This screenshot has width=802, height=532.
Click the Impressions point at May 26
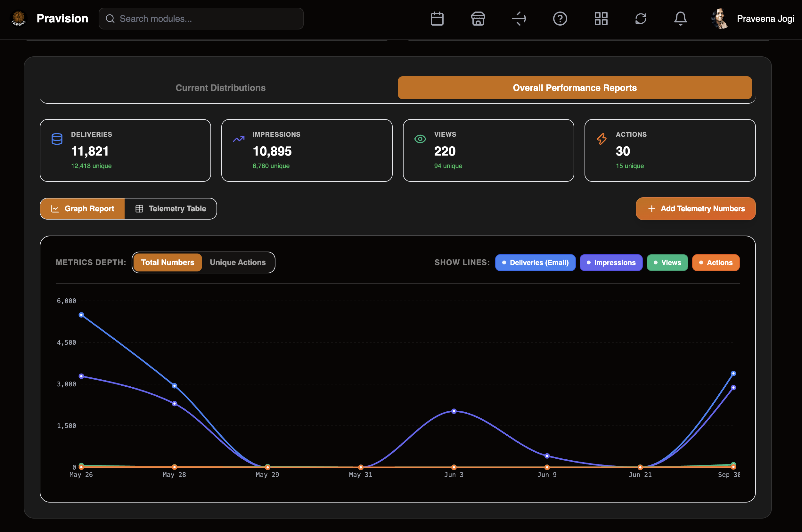(x=81, y=376)
